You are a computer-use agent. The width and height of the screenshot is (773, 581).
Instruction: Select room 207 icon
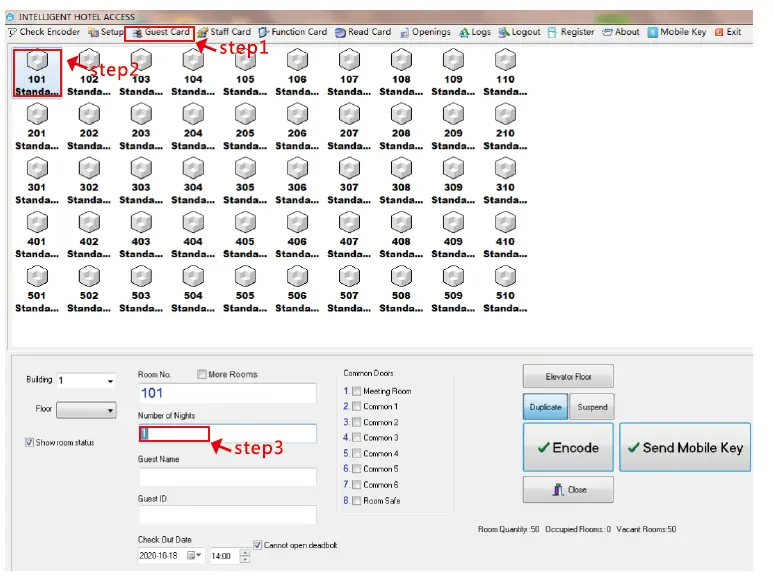(349, 115)
